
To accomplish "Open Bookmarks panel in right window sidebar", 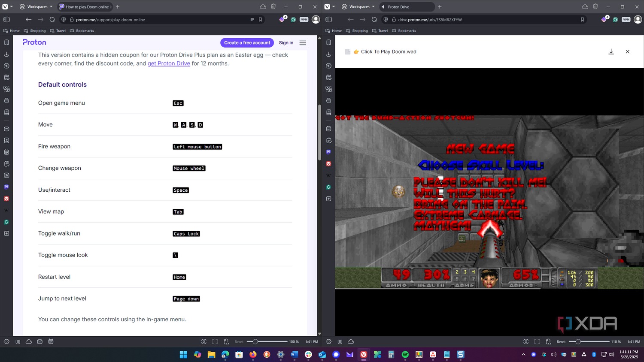I will click(x=328, y=42).
